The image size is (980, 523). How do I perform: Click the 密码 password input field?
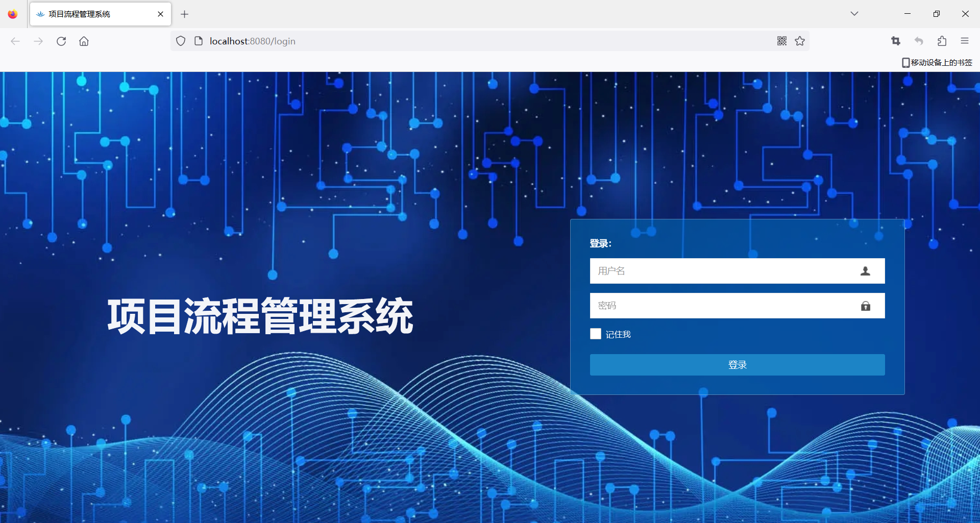click(737, 306)
